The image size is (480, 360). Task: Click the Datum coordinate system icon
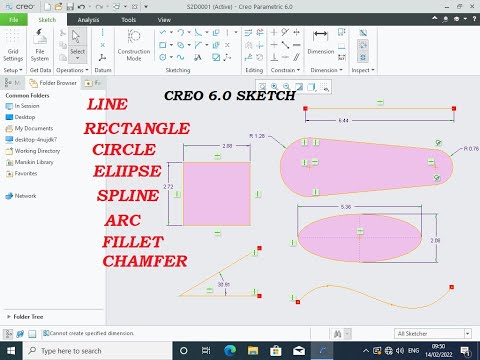click(102, 57)
